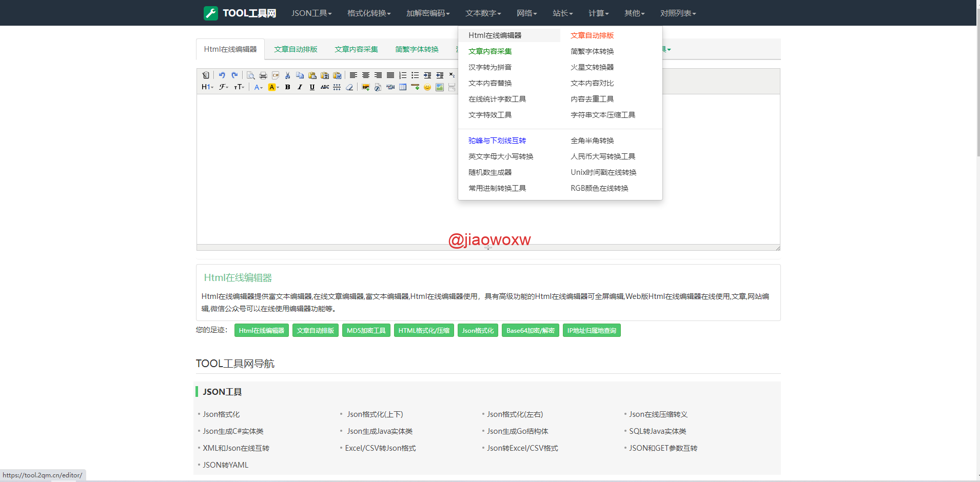Open preview with the magnifier page icon
This screenshot has height=482, width=980.
[251, 75]
